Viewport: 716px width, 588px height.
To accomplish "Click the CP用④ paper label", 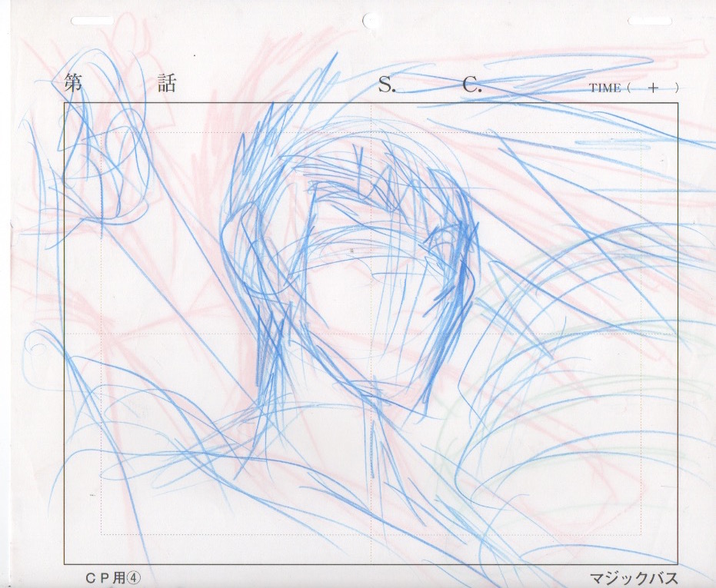I will pos(113,577).
